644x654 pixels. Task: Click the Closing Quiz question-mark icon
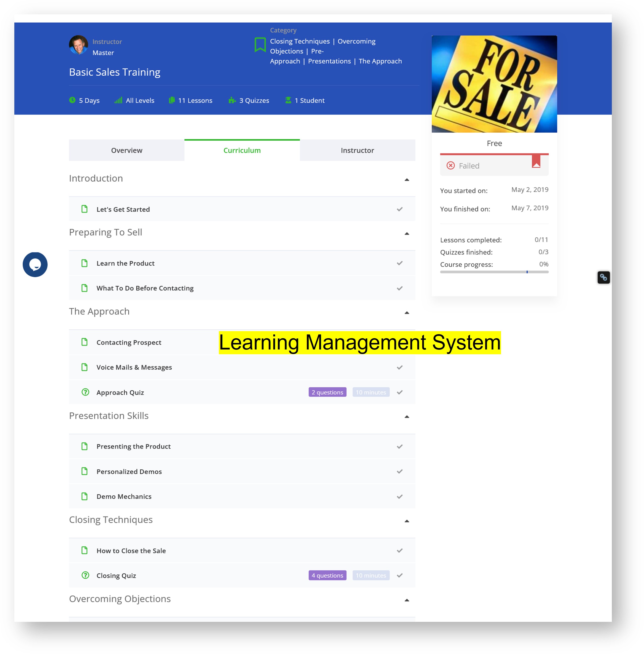click(x=85, y=575)
